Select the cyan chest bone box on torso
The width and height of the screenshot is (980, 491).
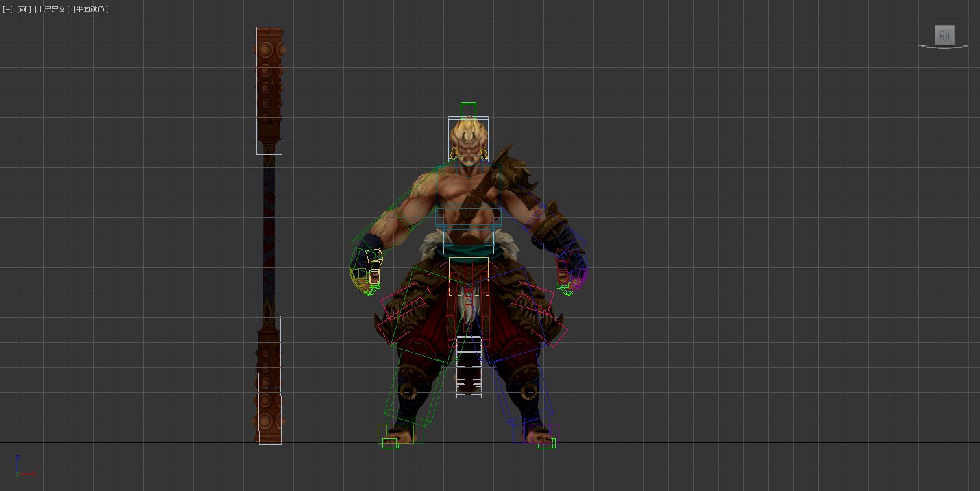(x=468, y=185)
